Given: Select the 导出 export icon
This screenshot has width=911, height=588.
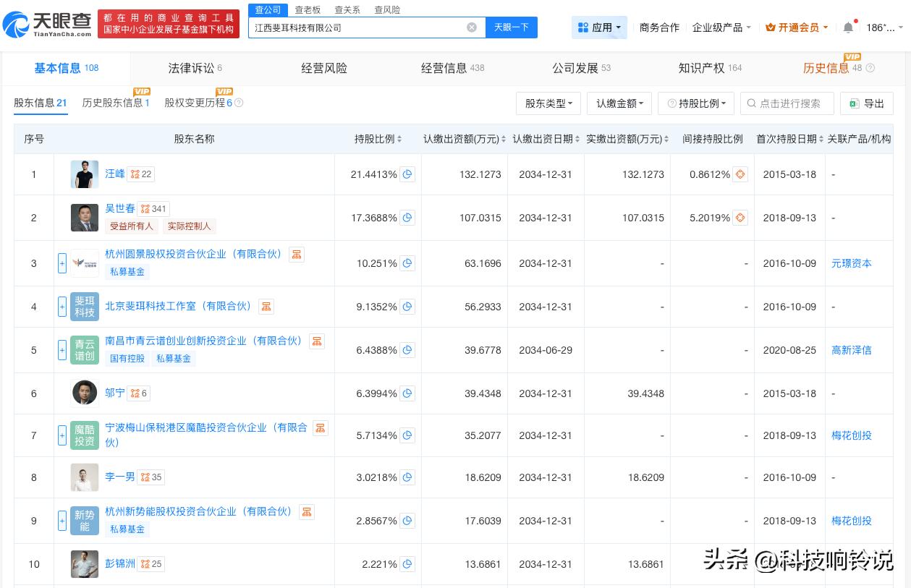Looking at the screenshot, I should pos(866,103).
